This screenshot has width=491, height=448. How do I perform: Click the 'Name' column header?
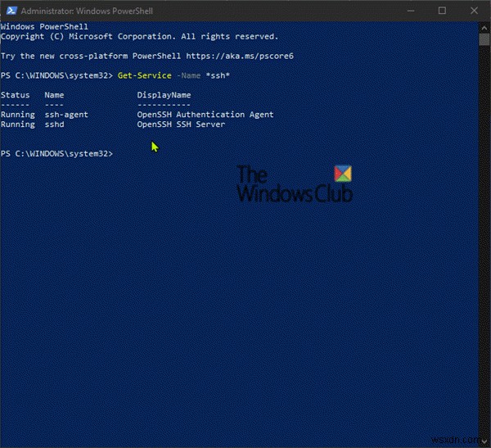[54, 95]
